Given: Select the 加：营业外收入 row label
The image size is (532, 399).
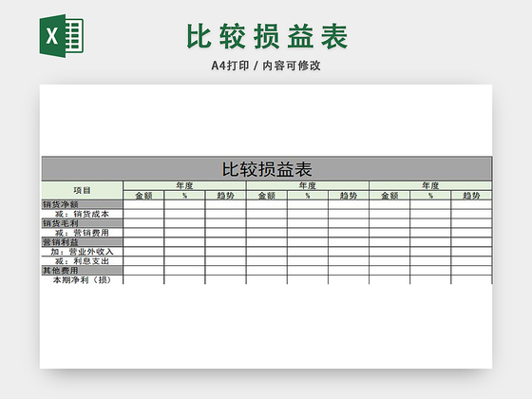Looking at the screenshot, I should pyautogui.click(x=82, y=252).
